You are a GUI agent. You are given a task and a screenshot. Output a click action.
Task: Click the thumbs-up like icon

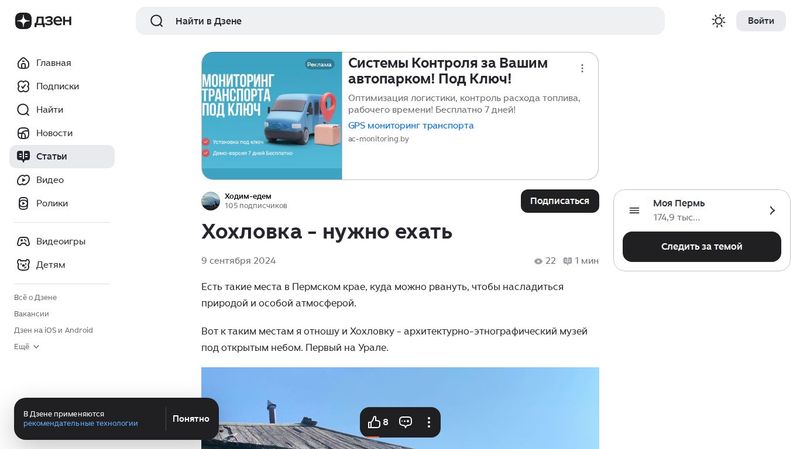pos(373,422)
